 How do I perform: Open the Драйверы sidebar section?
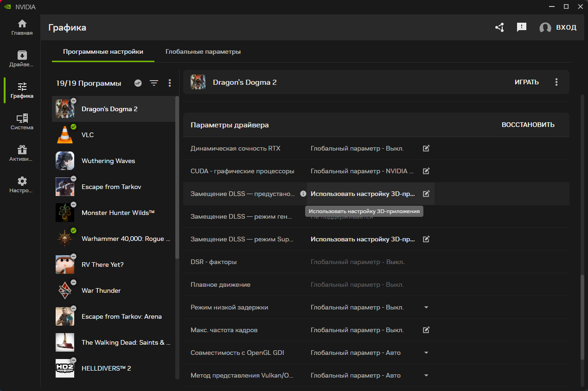click(22, 59)
